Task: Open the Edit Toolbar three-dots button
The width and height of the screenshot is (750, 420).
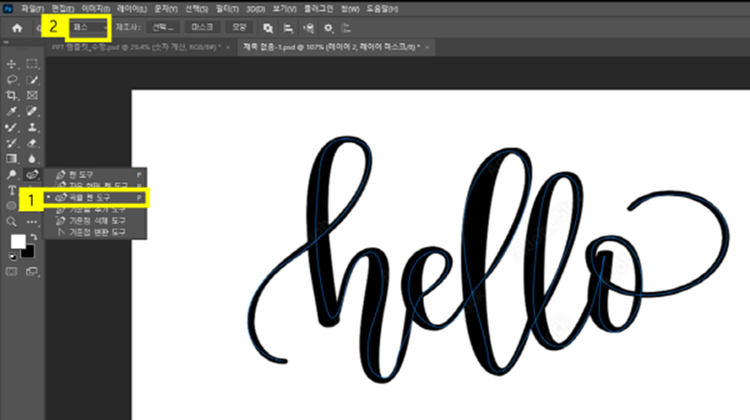Action: pos(32,221)
